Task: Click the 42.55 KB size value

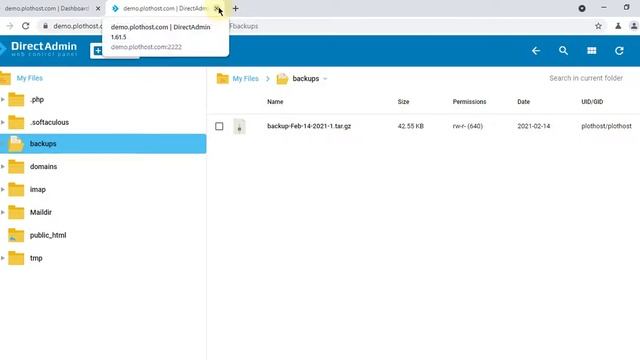Action: pos(411,126)
